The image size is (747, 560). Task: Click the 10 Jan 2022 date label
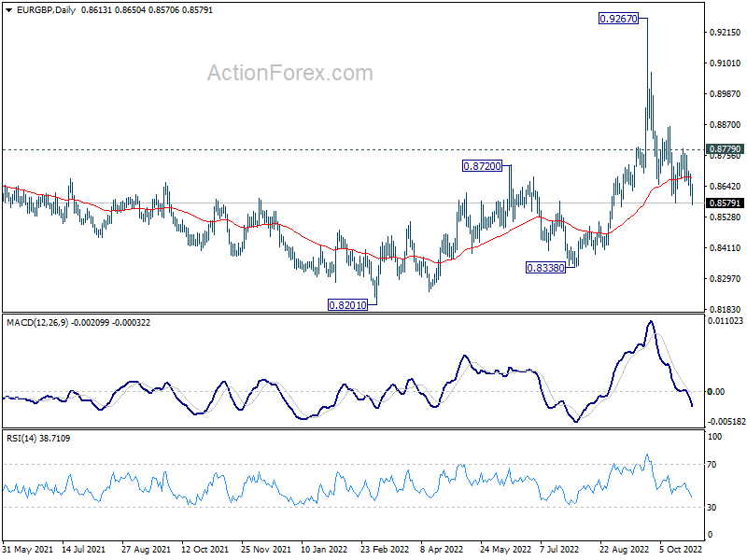coord(324,550)
